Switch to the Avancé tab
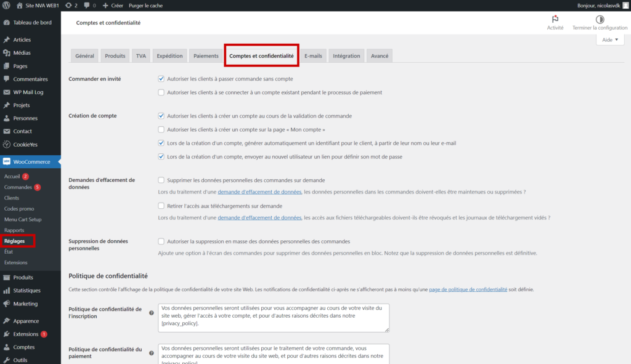 click(380, 56)
